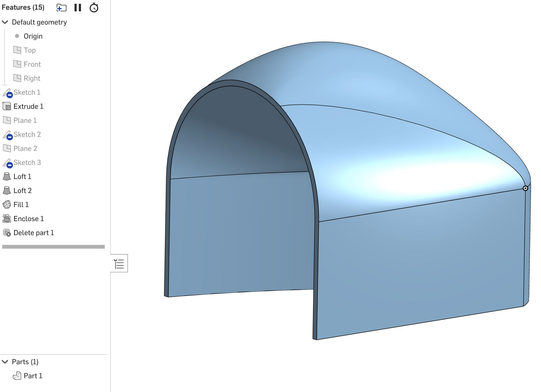Select Loft 2 in feature tree
This screenshot has width=541, height=392.
tap(22, 191)
